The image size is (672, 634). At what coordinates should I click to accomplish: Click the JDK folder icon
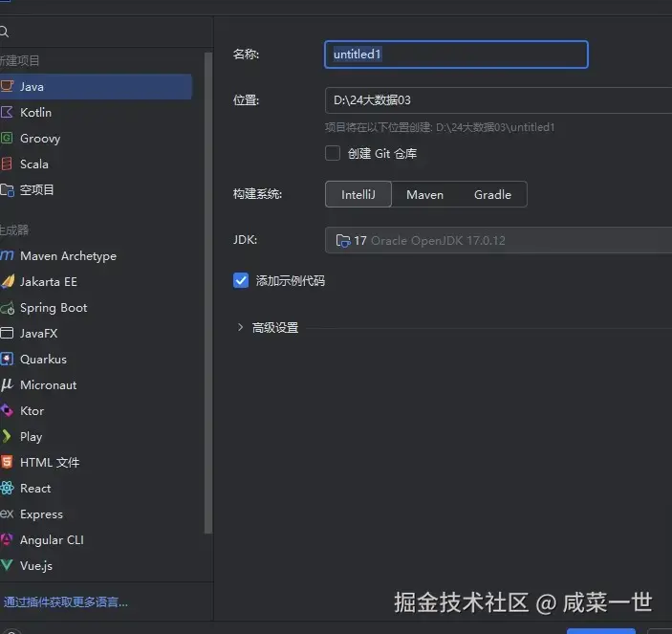(343, 240)
